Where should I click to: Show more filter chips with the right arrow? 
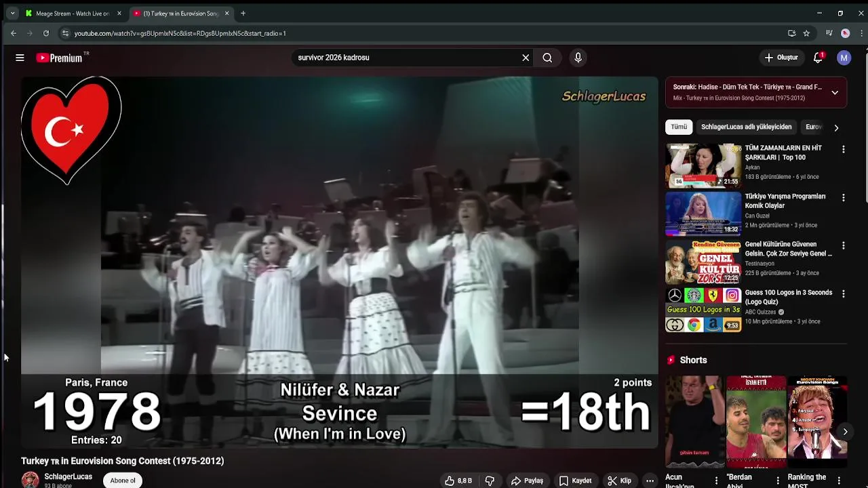pos(836,127)
